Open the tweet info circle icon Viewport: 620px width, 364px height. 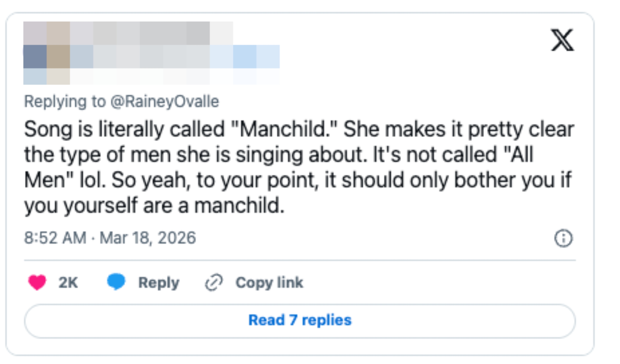point(563,238)
